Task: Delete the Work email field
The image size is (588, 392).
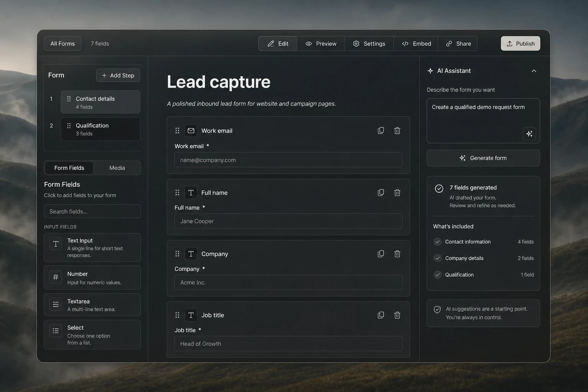Action: point(397,131)
